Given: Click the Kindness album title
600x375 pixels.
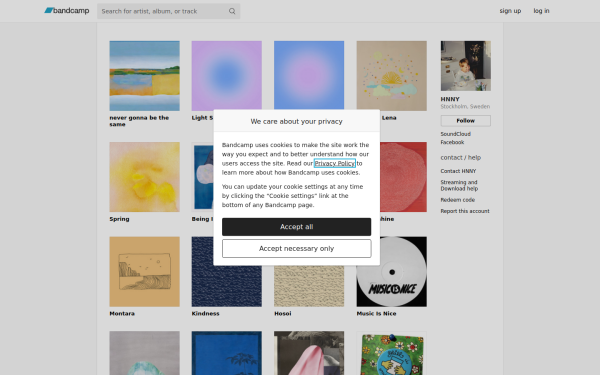Looking at the screenshot, I should point(205,313).
